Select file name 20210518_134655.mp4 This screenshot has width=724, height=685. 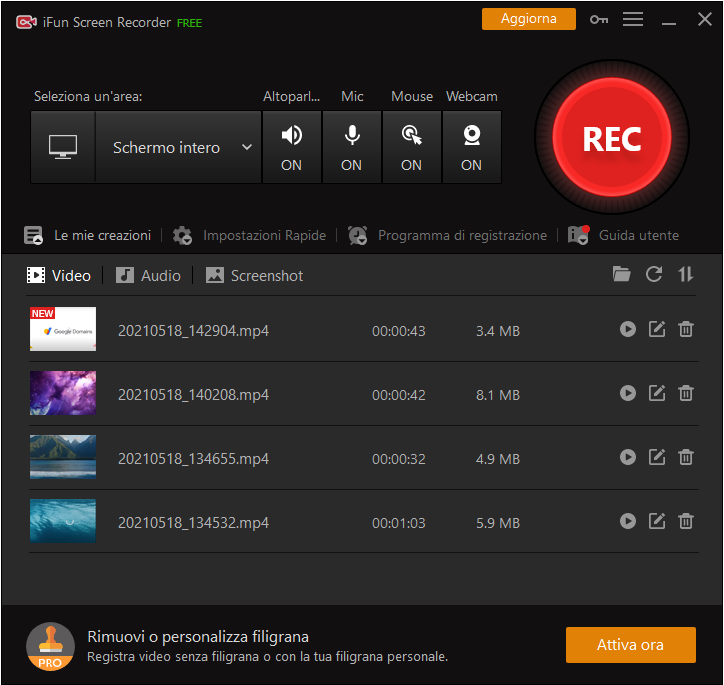point(193,459)
